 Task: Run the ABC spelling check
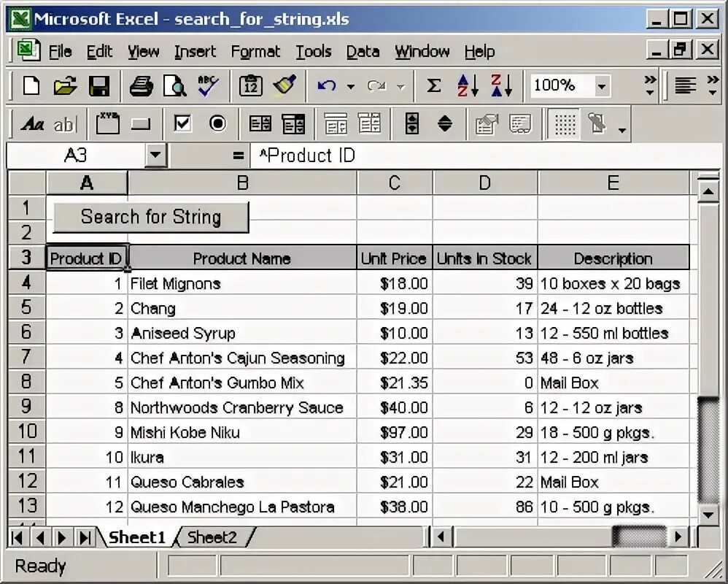pyautogui.click(x=208, y=86)
